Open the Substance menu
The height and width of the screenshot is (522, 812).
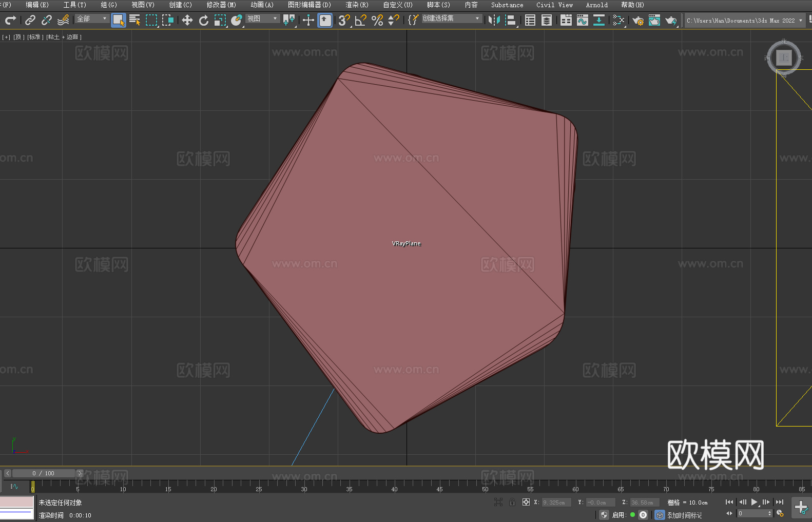point(507,5)
